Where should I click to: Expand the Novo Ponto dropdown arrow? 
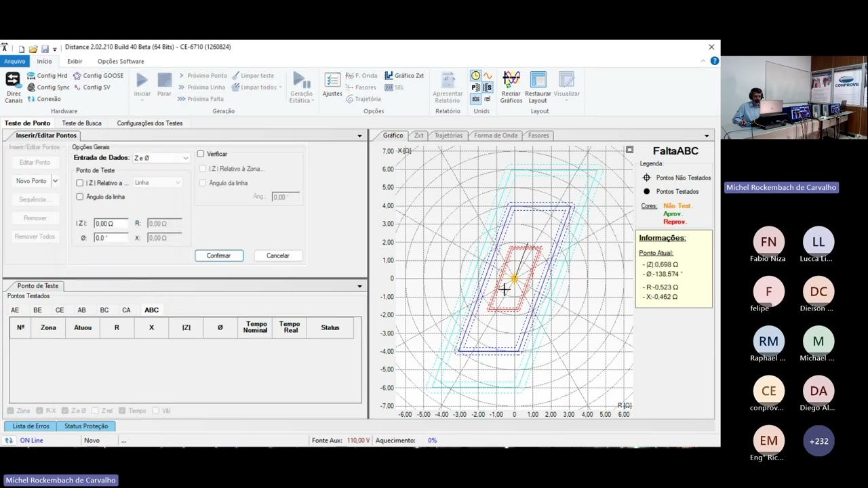(55, 181)
